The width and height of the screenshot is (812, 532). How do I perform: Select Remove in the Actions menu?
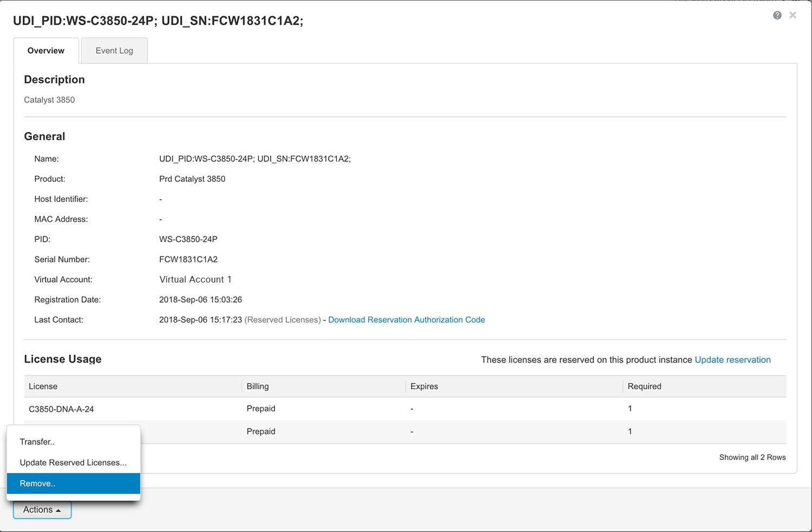click(74, 483)
